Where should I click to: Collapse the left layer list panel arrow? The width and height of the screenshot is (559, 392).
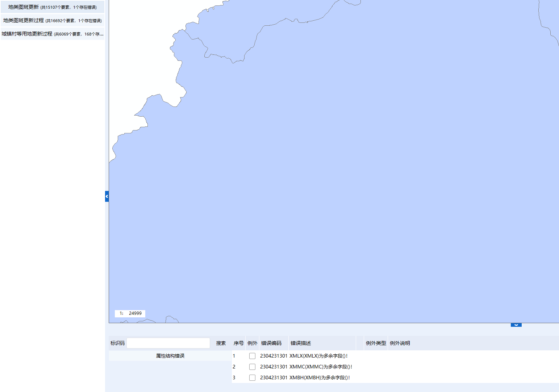107,196
